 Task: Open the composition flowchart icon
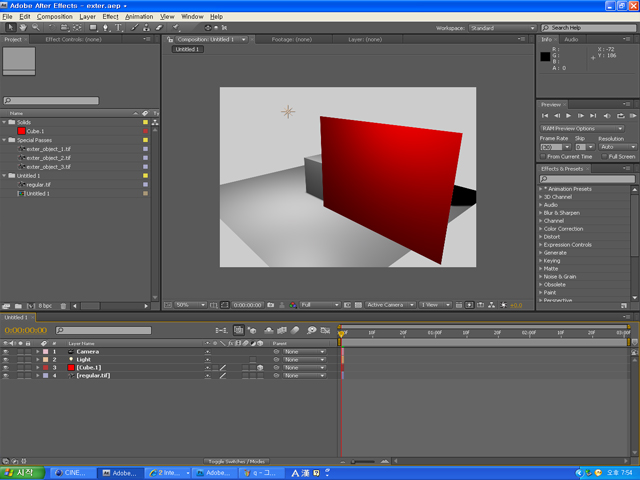(491, 305)
